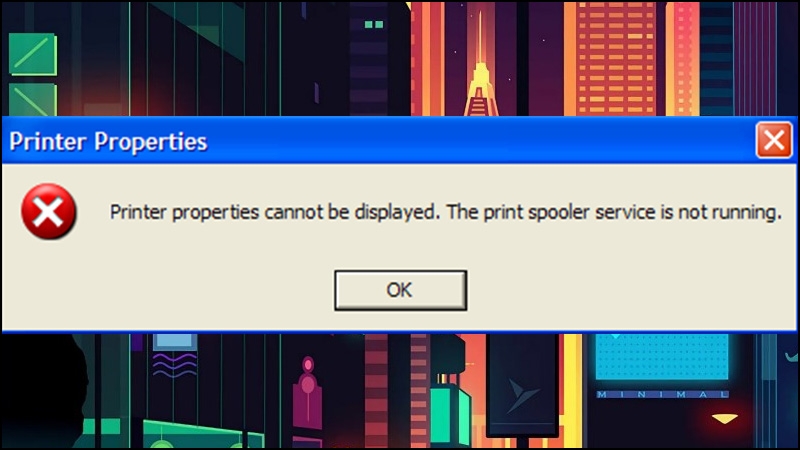Image resolution: width=800 pixels, height=450 pixels.
Task: Click the dark sign with arrow logo
Action: pyautogui.click(x=522, y=386)
